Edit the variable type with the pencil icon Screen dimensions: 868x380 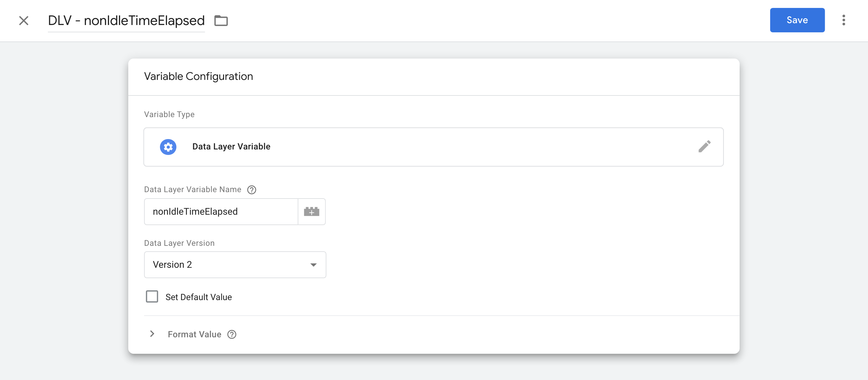[x=705, y=146]
